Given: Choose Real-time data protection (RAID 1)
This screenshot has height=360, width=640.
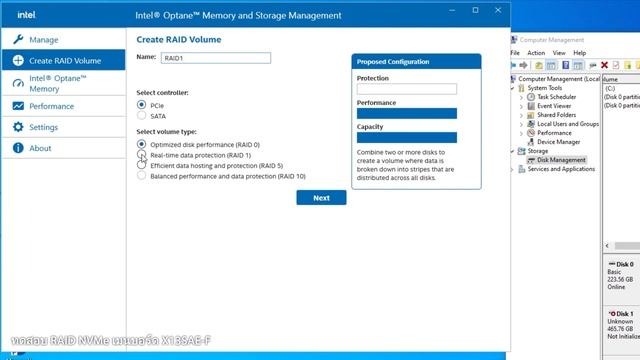Looking at the screenshot, I should pyautogui.click(x=141, y=155).
